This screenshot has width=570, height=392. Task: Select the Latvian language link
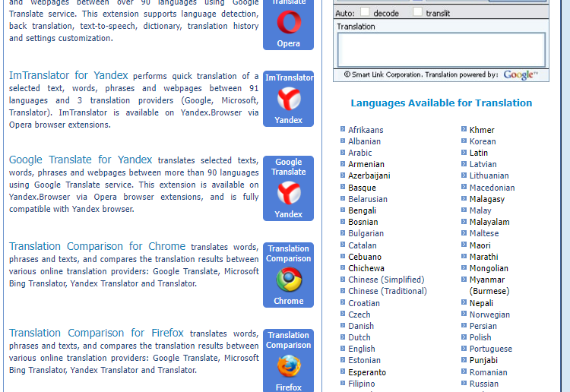[x=483, y=164]
